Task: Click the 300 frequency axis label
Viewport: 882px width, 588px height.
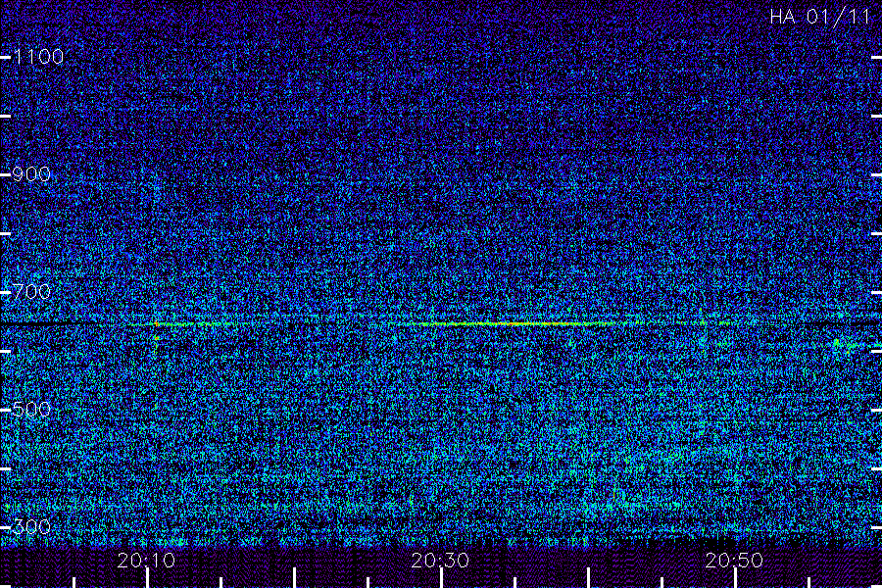Action: [x=31, y=526]
